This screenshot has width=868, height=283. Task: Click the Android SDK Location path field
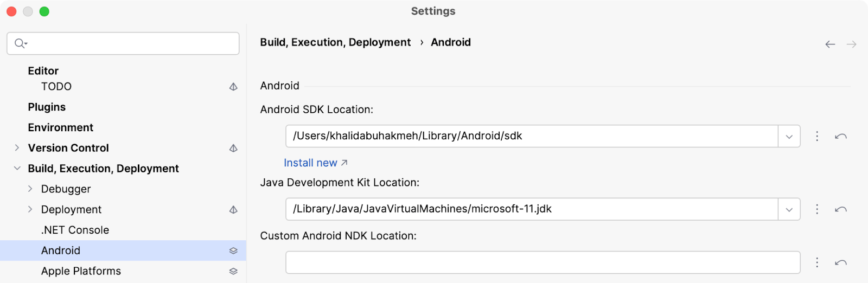[x=532, y=136]
